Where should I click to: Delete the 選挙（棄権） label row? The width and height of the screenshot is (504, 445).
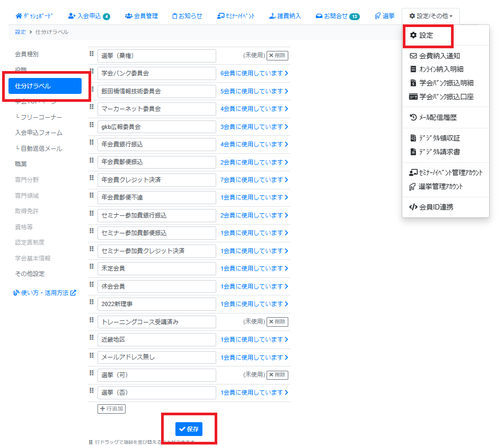pyautogui.click(x=277, y=56)
